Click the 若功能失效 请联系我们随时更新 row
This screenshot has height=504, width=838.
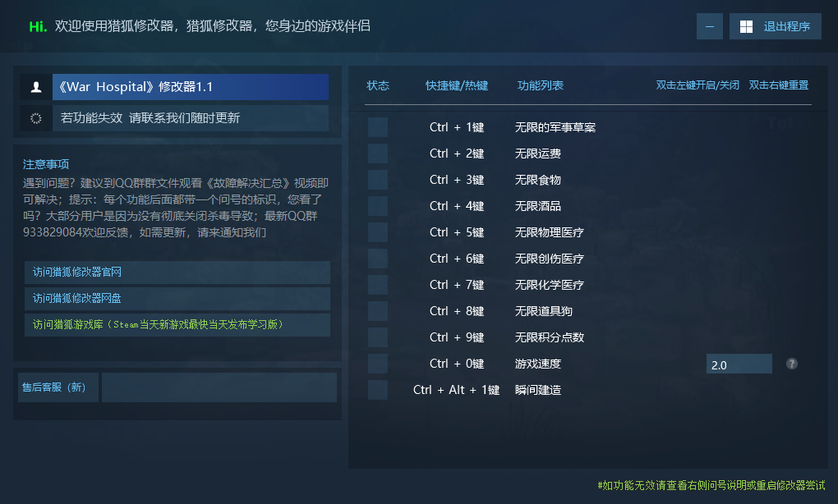[191, 118]
